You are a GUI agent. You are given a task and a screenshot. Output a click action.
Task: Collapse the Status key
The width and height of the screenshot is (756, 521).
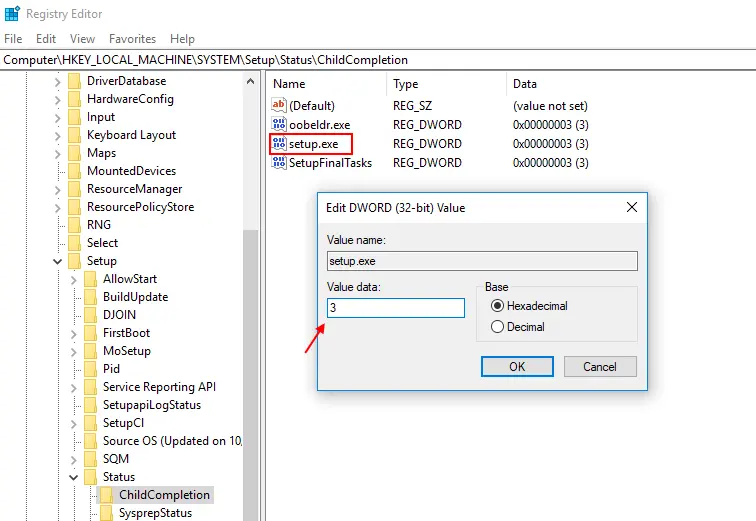73,477
